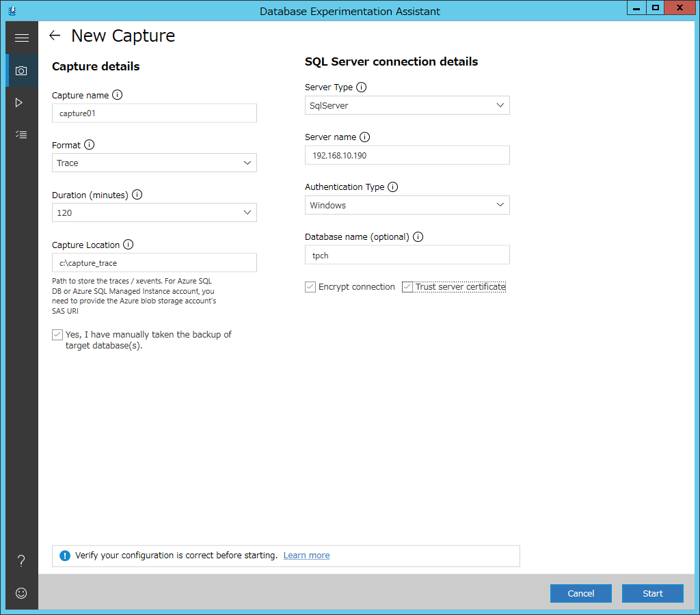The width and height of the screenshot is (700, 615).
Task: Click the Path to store the traces hint text
Action: point(134,296)
